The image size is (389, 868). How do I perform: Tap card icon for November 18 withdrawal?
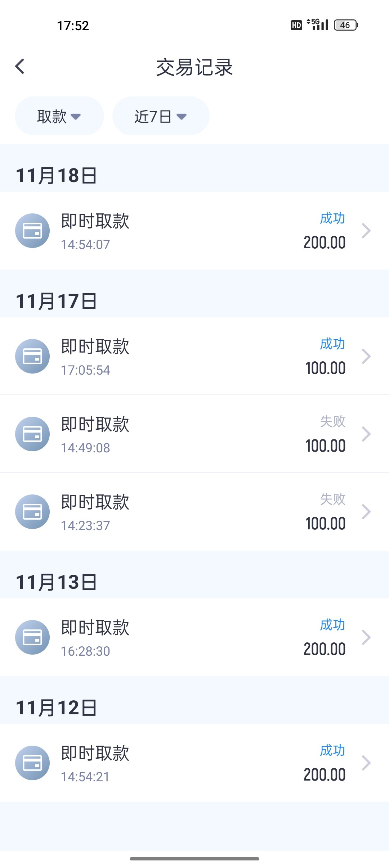click(32, 231)
